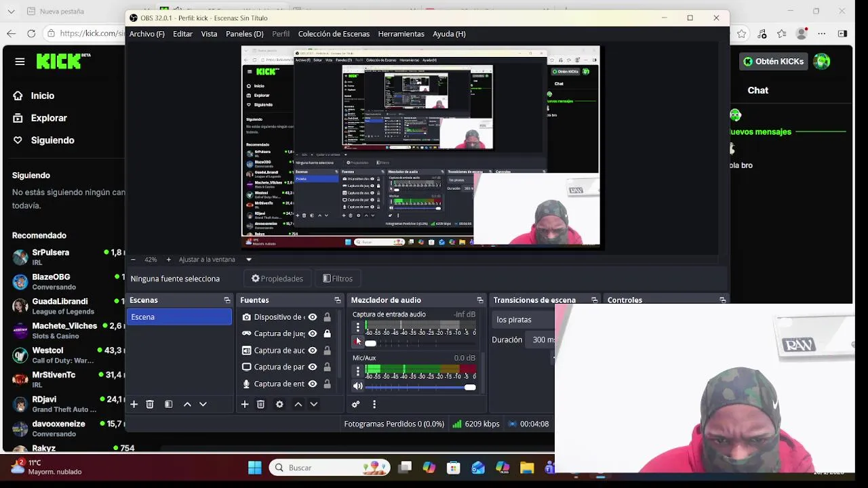Open the Editar menu
The height and width of the screenshot is (488, 868).
point(182,34)
